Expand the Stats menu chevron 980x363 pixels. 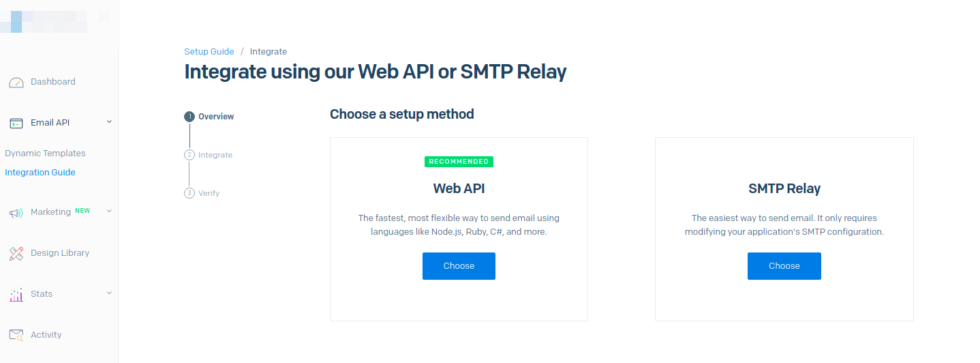109,293
